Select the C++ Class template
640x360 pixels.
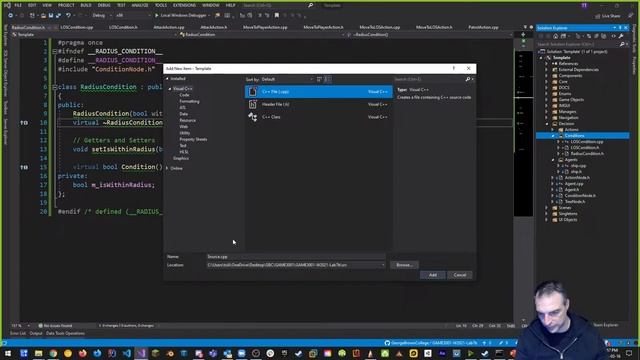(319, 117)
